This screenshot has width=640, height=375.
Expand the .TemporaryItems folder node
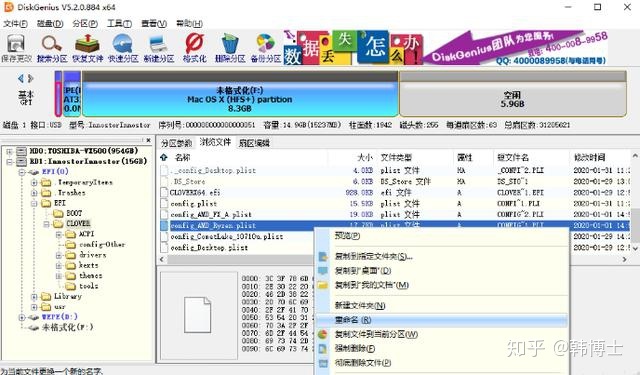click(34, 182)
